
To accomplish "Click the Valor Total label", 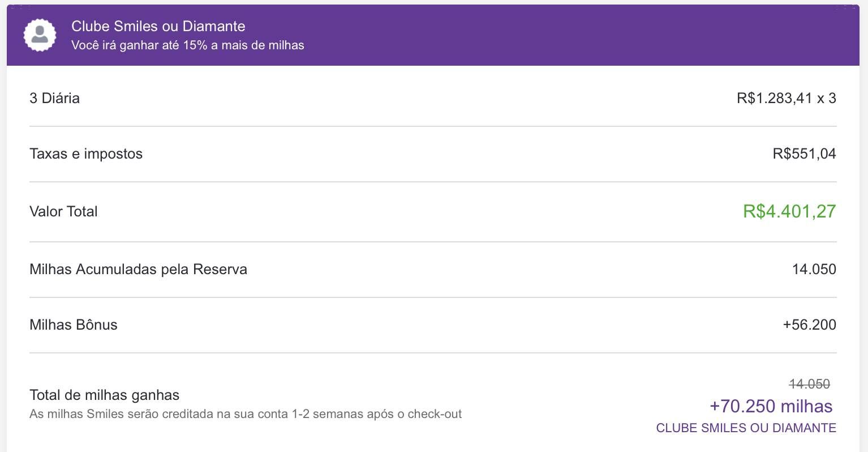I will pos(63,211).
